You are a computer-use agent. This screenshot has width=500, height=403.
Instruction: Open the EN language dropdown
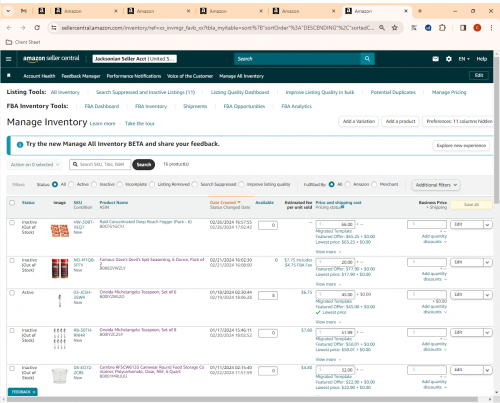coord(464,59)
